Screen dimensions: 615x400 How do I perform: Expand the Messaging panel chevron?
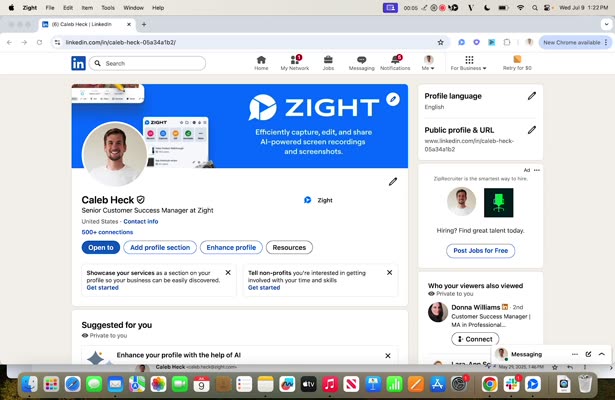coord(602,354)
